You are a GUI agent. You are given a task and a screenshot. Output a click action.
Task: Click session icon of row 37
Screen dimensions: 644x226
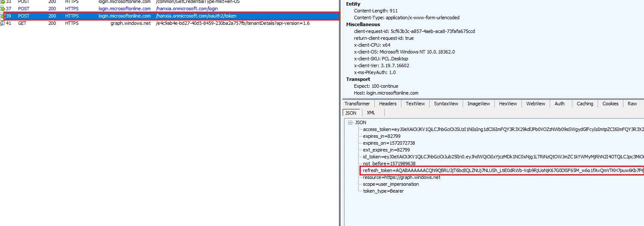pos(2,9)
